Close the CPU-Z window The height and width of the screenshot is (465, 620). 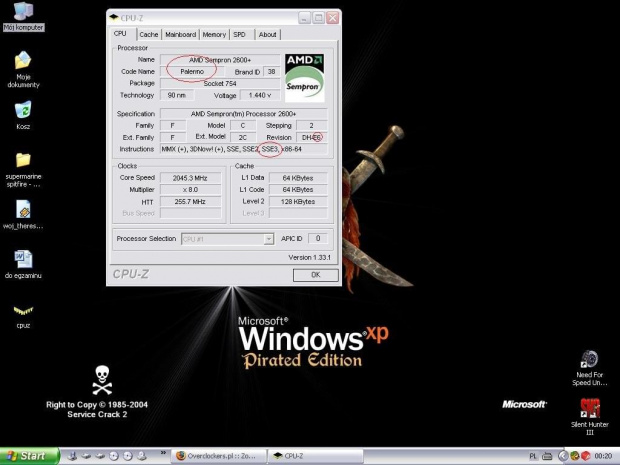333,18
